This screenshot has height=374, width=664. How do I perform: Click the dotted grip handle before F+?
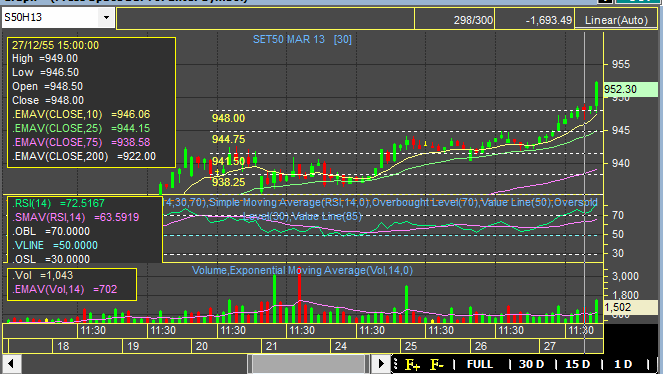(396, 364)
